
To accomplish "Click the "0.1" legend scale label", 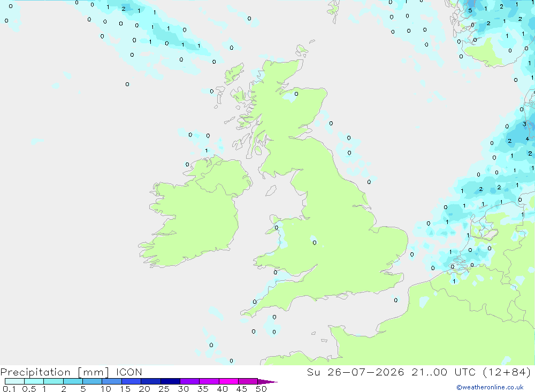I will point(9,389).
